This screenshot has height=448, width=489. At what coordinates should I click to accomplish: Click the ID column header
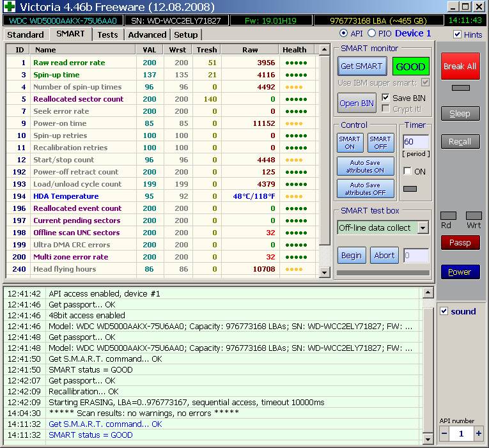coord(18,50)
